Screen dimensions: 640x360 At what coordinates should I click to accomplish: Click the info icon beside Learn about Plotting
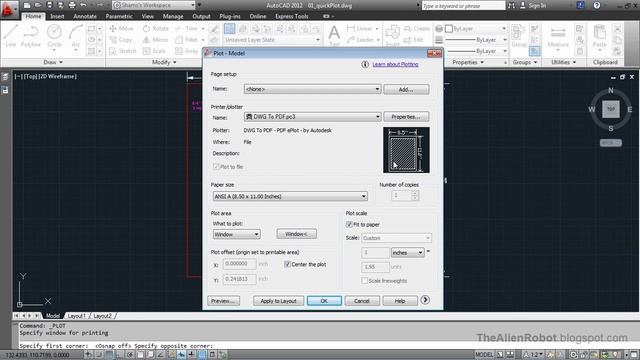[x=365, y=64]
